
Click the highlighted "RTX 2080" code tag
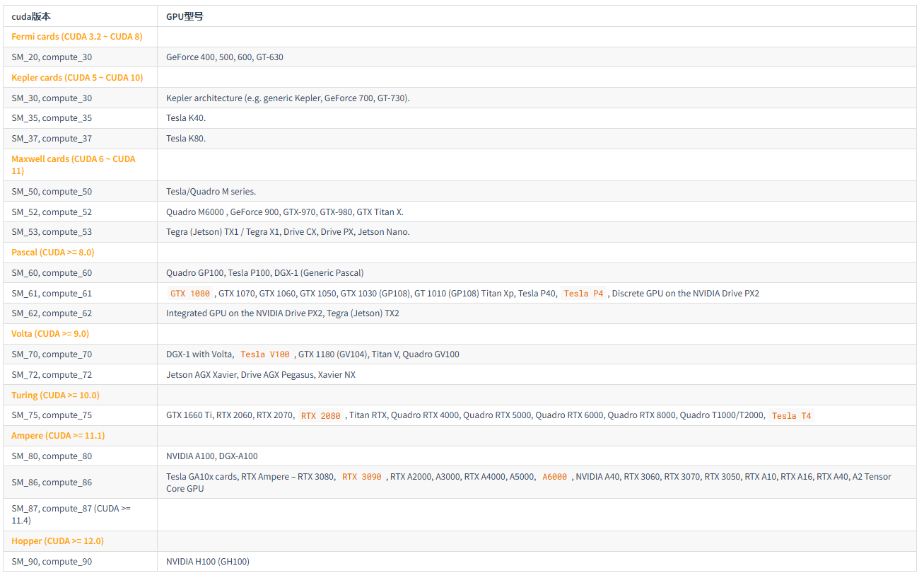321,416
